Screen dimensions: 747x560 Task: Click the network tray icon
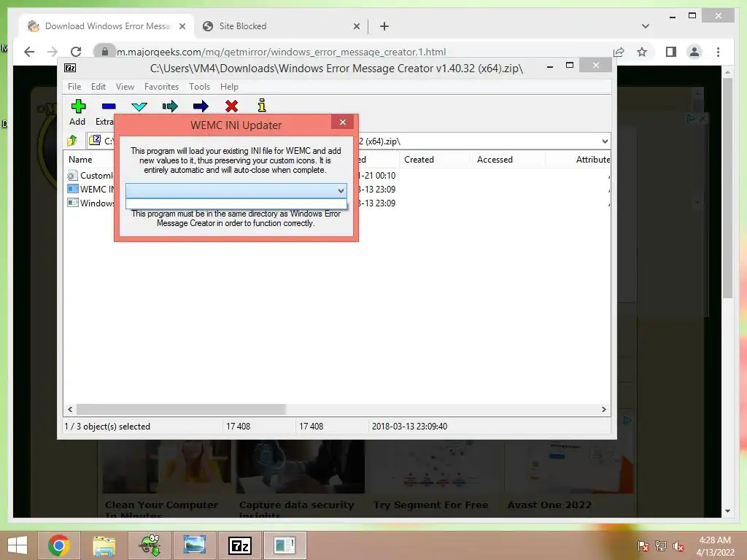(661, 547)
